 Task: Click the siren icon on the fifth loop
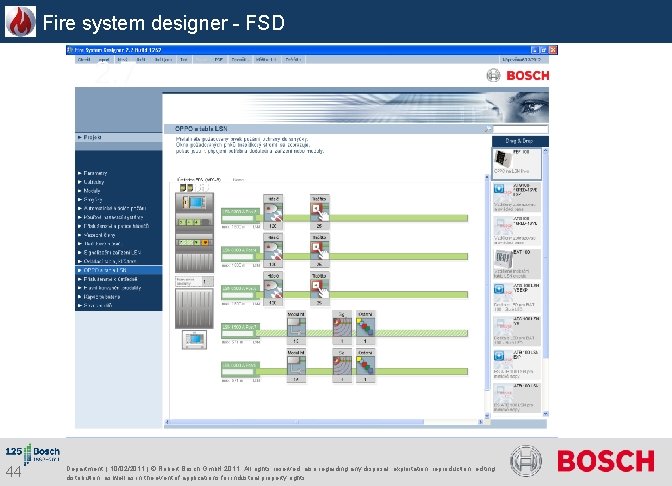tap(342, 366)
